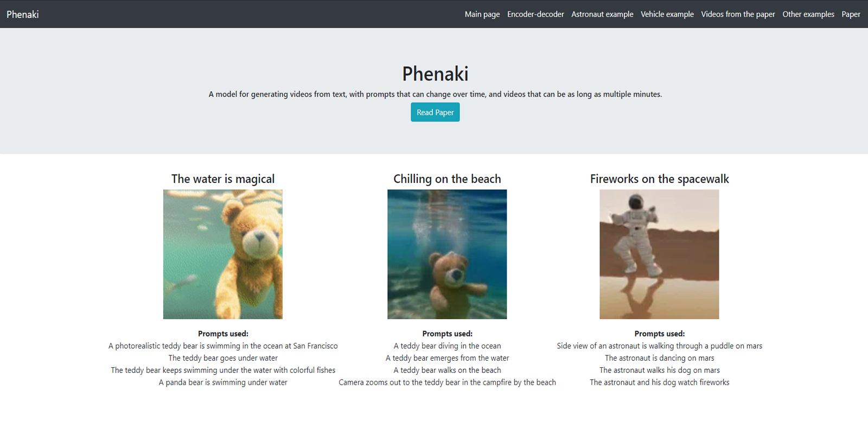The width and height of the screenshot is (868, 434).
Task: Click 'Chilling on the beach' heading
Action: pos(447,179)
